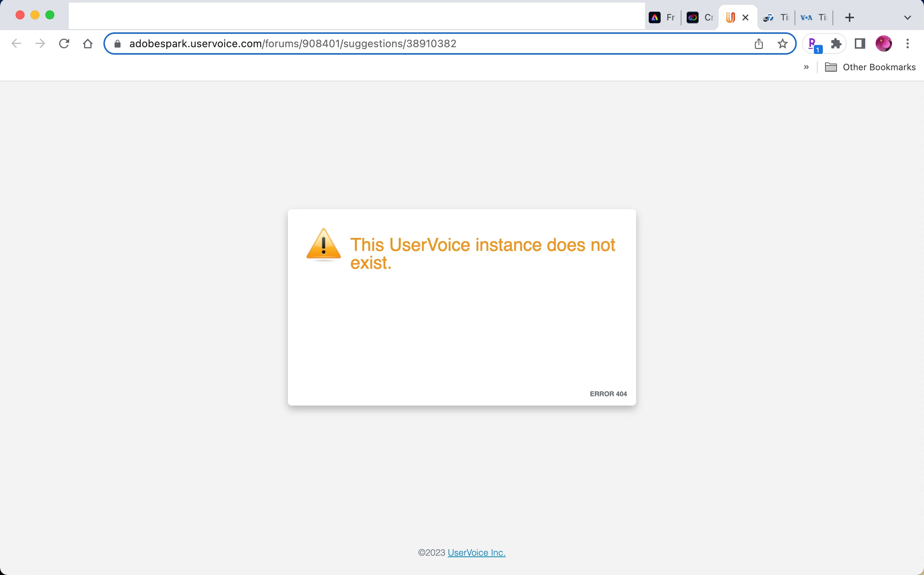
Task: Reload the current page
Action: click(x=64, y=44)
